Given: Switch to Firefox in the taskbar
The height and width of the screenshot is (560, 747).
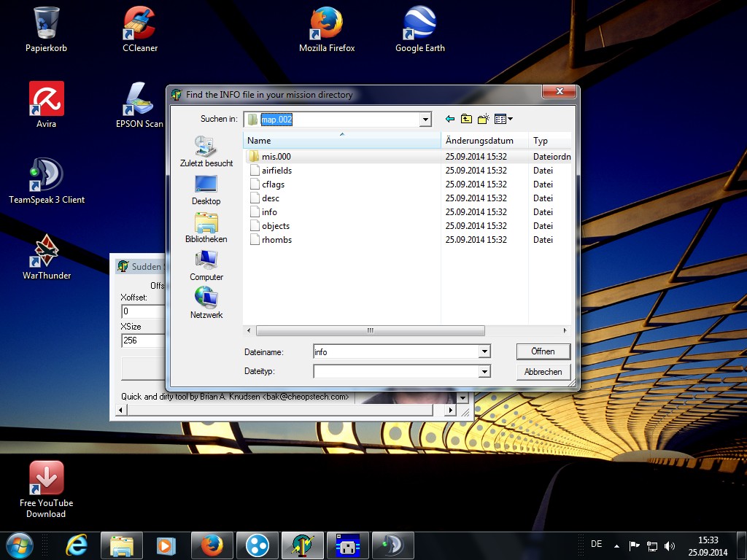Looking at the screenshot, I should click(x=212, y=545).
